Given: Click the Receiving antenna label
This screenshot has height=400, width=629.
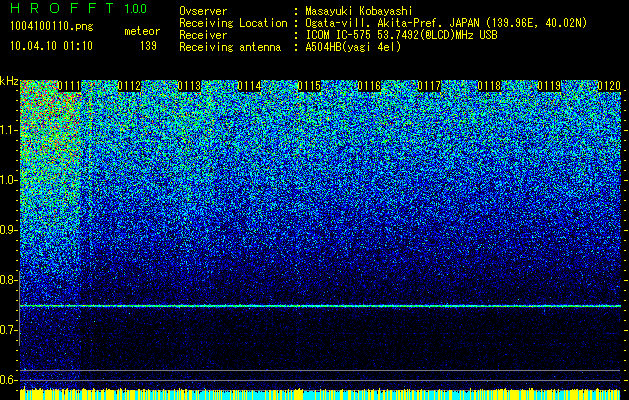Looking at the screenshot, I should pos(230,47).
